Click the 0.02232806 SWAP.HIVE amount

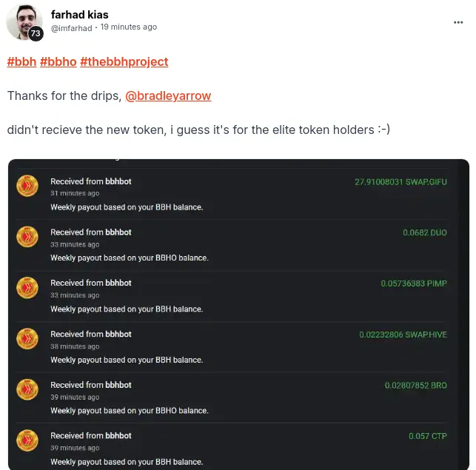(x=403, y=335)
